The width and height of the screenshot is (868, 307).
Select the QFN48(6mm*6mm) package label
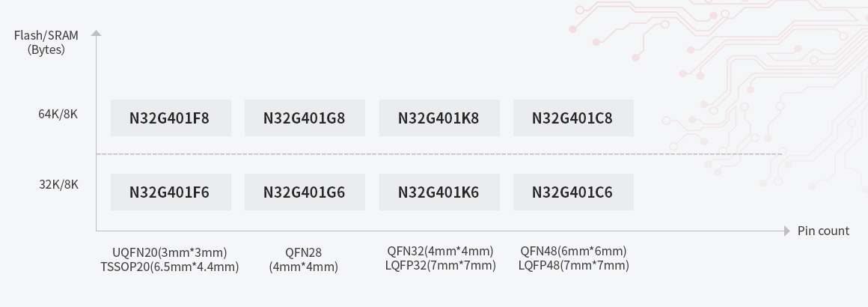tap(573, 251)
